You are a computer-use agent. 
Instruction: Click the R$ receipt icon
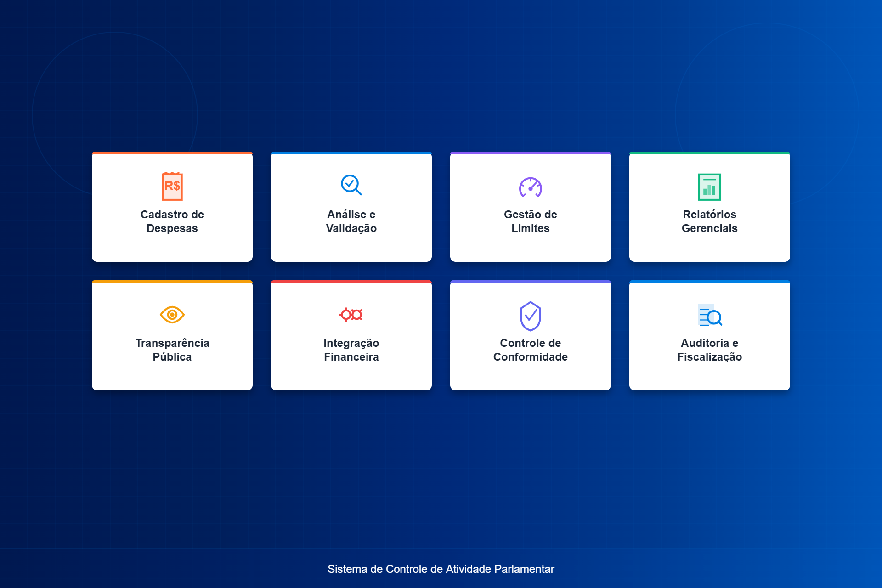tap(172, 187)
